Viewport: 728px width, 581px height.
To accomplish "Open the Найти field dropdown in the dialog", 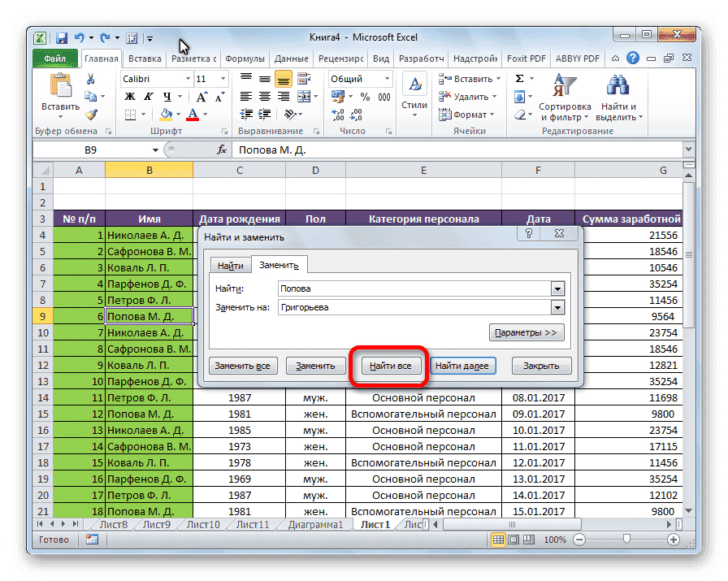I will (x=558, y=289).
